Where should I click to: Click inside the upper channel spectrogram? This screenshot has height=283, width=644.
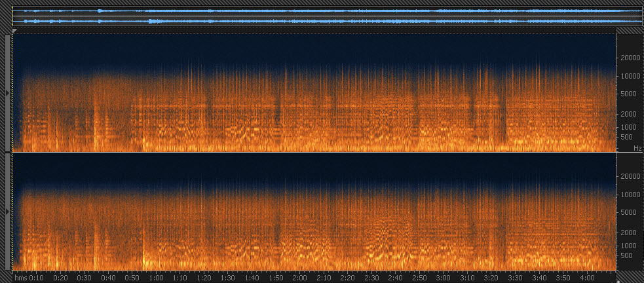click(314, 93)
